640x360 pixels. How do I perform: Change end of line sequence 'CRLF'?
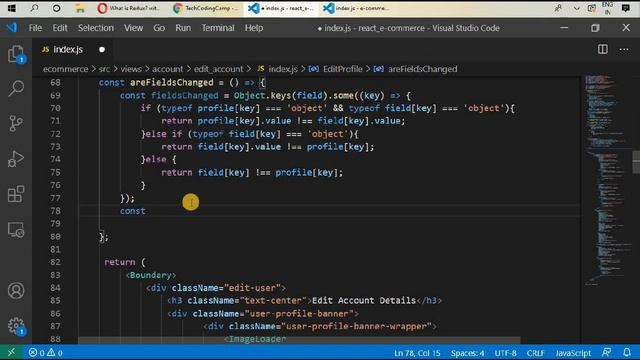click(x=536, y=353)
